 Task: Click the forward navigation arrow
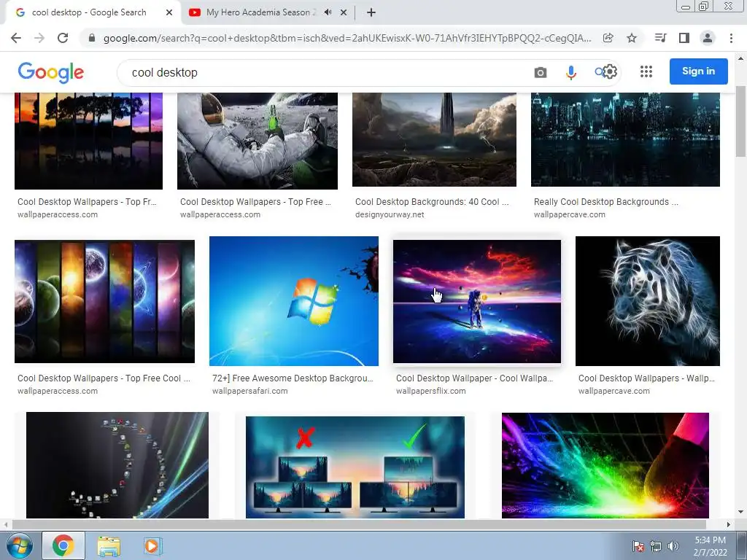tap(39, 38)
